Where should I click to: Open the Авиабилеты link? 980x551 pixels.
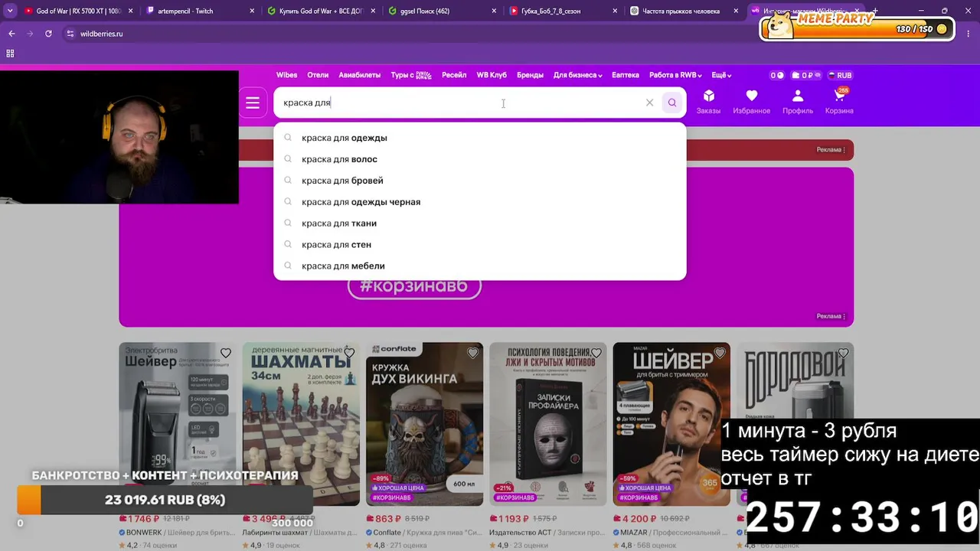pos(359,75)
